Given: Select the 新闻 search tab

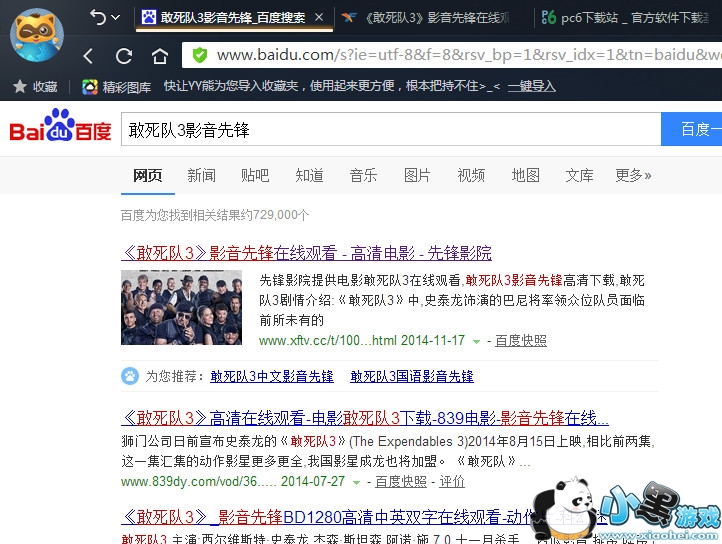Looking at the screenshot, I should tap(201, 175).
